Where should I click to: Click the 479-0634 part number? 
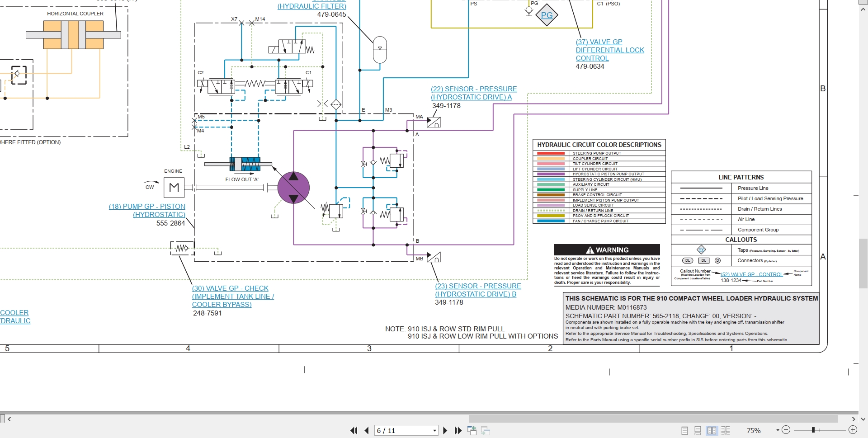click(x=590, y=66)
